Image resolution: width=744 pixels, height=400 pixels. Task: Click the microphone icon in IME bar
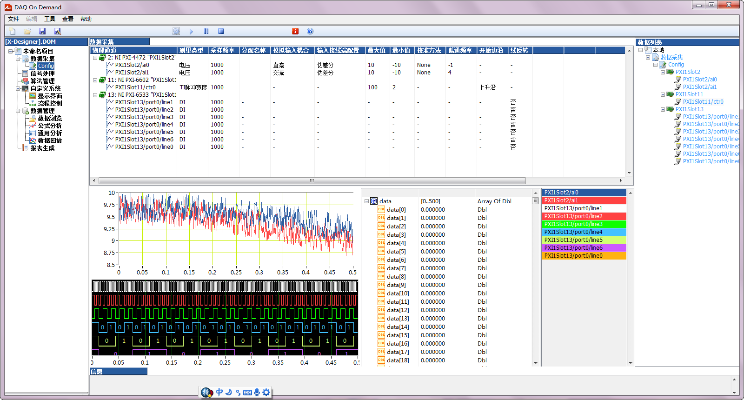click(x=256, y=390)
